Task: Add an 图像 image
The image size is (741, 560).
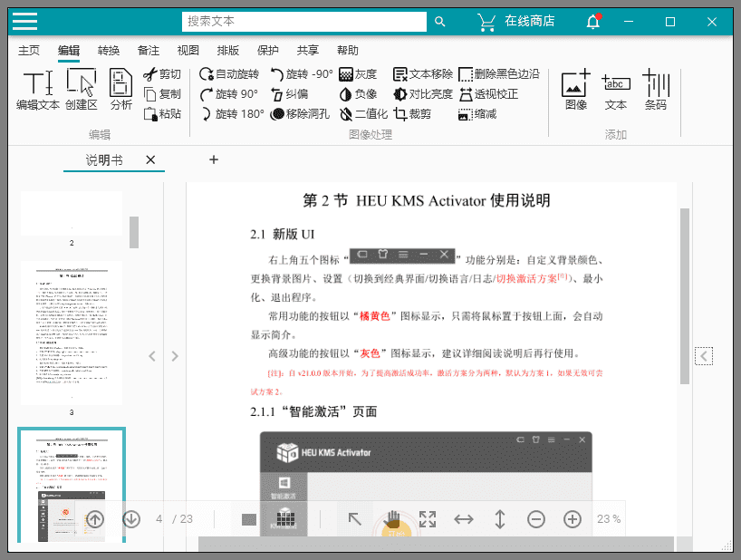Action: coord(576,90)
